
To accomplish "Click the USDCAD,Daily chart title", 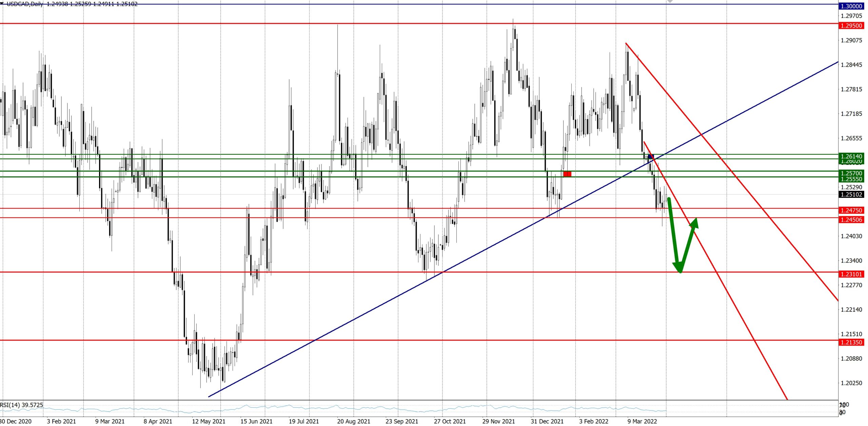I will click(x=24, y=4).
